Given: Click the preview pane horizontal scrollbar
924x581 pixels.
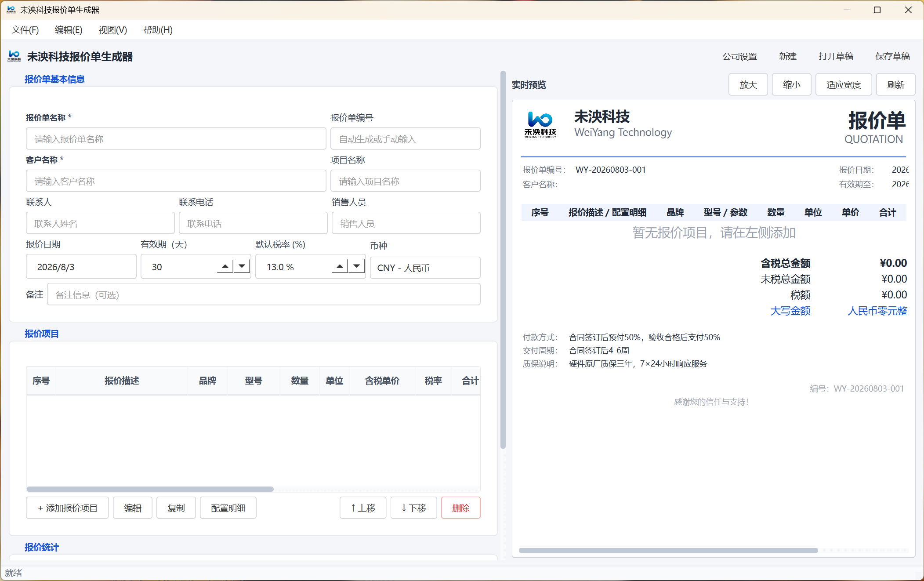Looking at the screenshot, I should (x=668, y=550).
